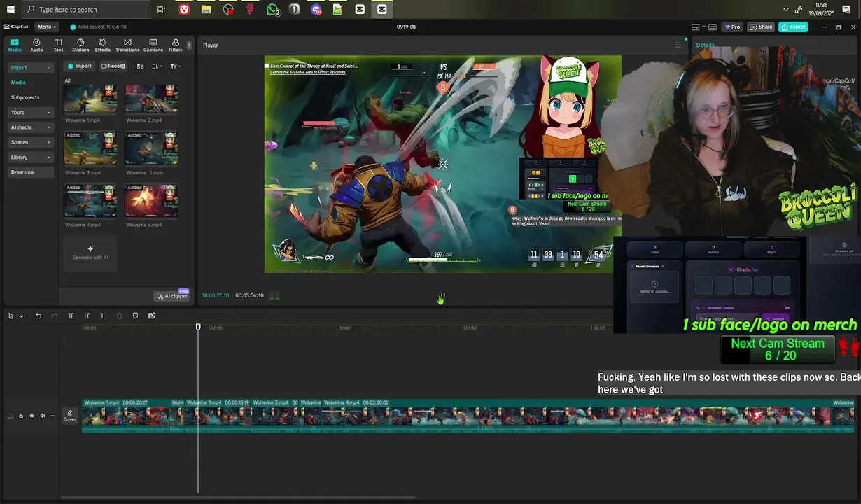Redo the last undone edit
Viewport: 861px width, 504px height.
point(55,316)
